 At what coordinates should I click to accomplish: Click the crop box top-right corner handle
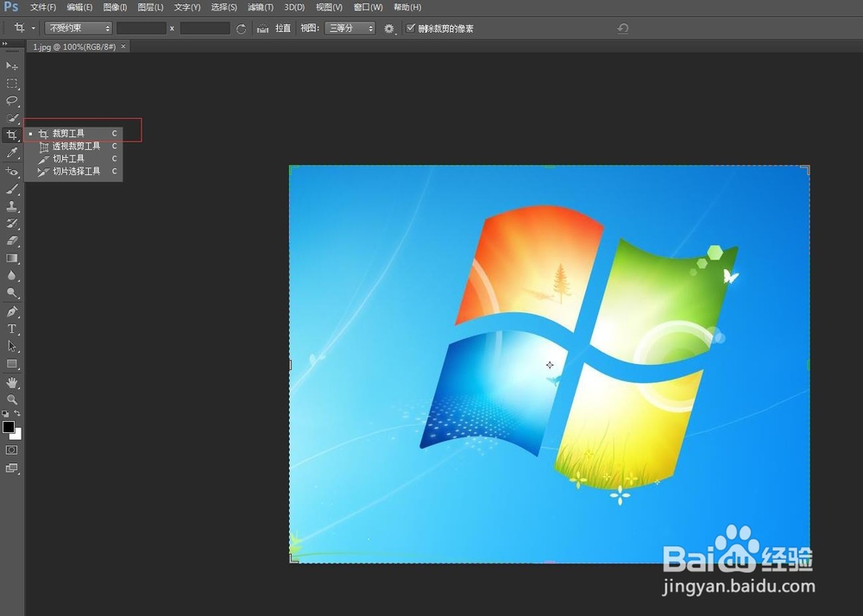pyautogui.click(x=806, y=168)
